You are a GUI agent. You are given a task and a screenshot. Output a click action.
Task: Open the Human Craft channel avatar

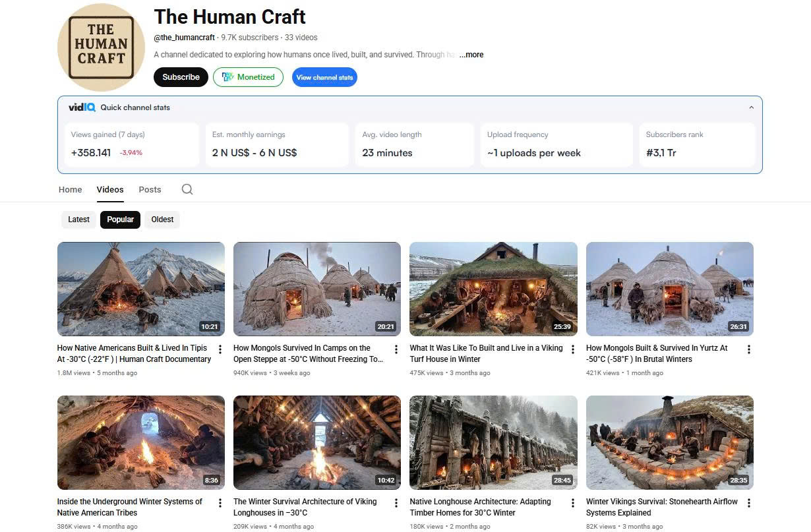[101, 47]
